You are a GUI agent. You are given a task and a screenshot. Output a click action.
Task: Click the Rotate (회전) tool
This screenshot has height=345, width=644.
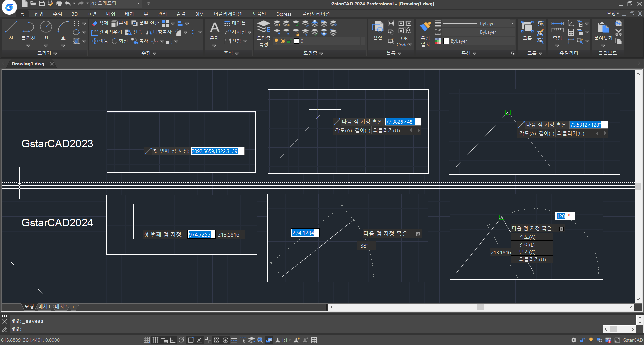(x=120, y=41)
